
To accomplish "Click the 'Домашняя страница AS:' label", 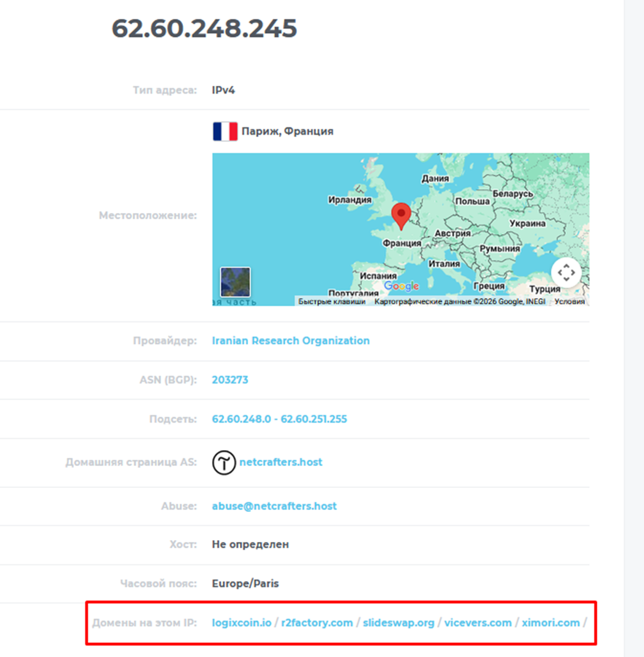I will [131, 462].
